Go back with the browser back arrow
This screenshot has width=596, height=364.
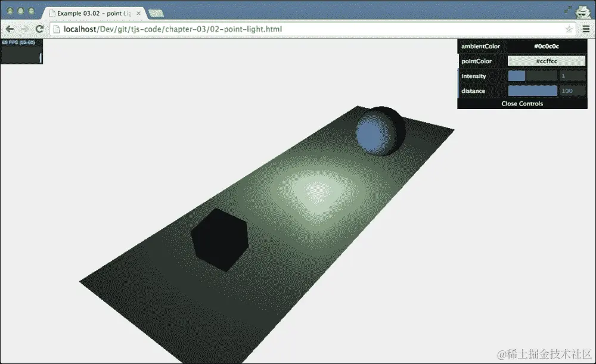[x=10, y=29]
